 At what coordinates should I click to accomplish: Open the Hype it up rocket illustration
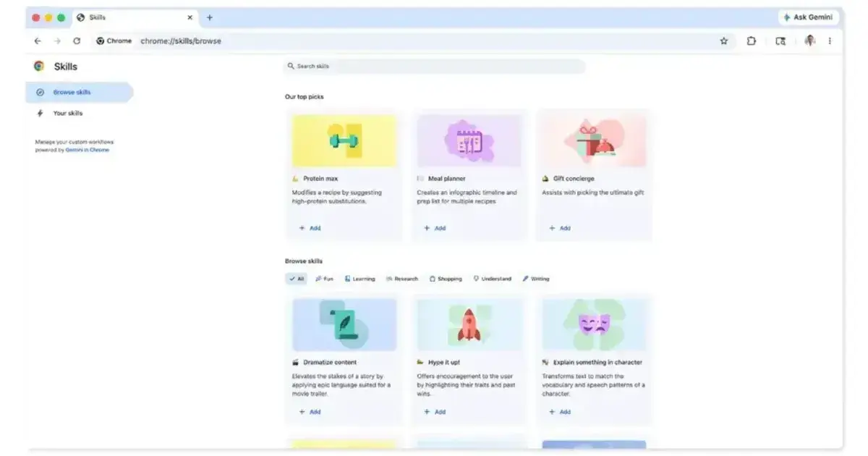(469, 324)
